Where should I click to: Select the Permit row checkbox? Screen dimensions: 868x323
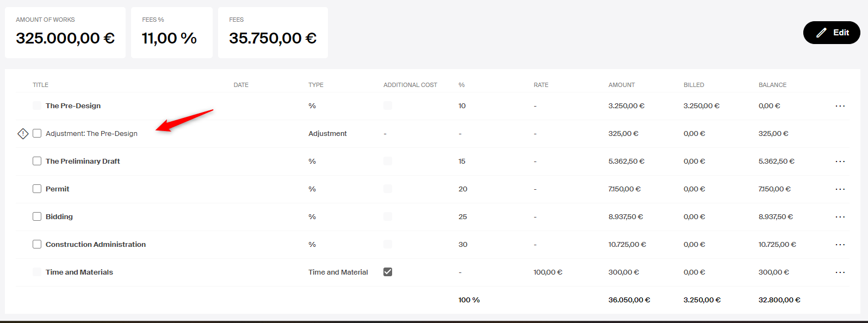pyautogui.click(x=37, y=189)
